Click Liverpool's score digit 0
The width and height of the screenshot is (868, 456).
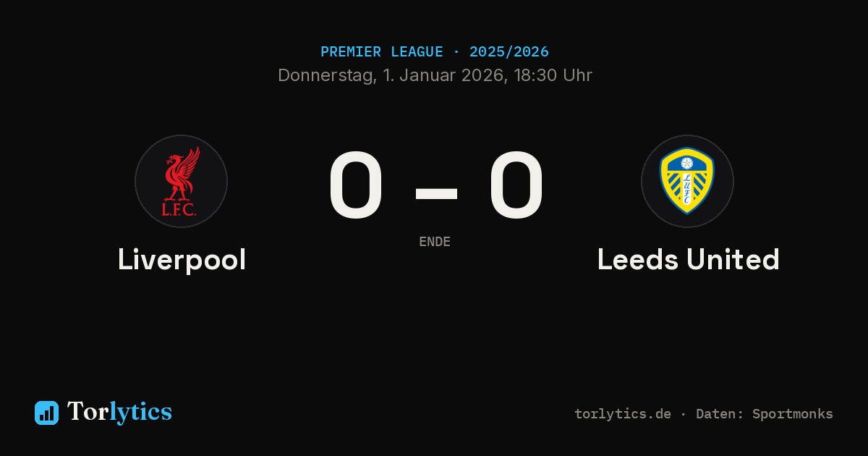point(355,185)
